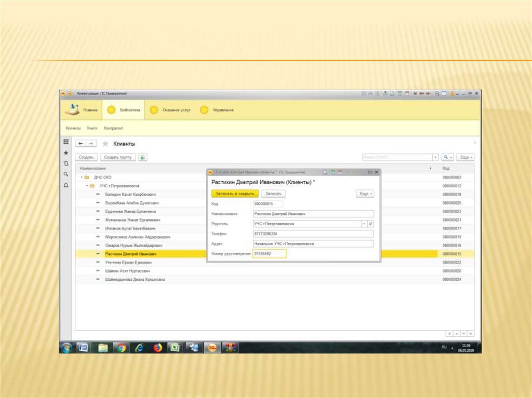Collapse the УЧС г.Петропавловска folder
The width and height of the screenshot is (532, 398).
click(87, 186)
